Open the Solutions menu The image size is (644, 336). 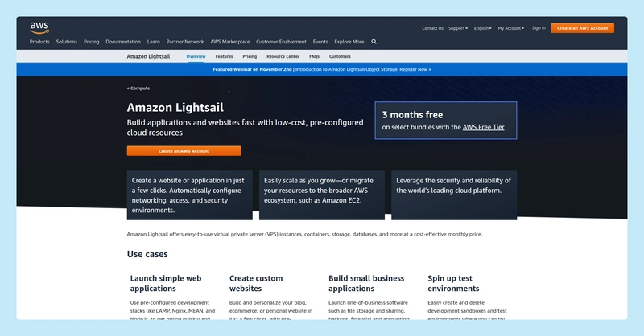point(67,42)
